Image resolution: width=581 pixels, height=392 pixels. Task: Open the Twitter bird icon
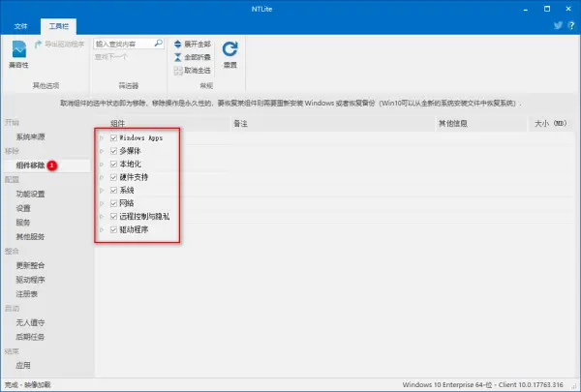pyautogui.click(x=558, y=25)
